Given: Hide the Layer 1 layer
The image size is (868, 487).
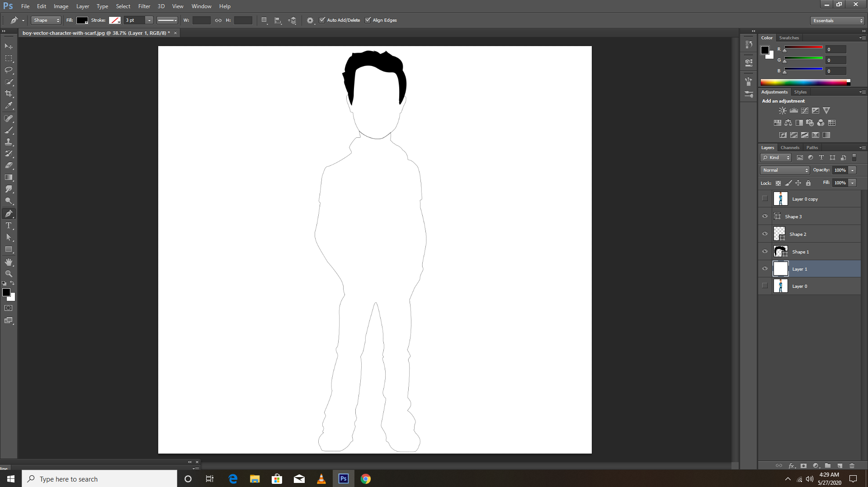Looking at the screenshot, I should (x=765, y=268).
